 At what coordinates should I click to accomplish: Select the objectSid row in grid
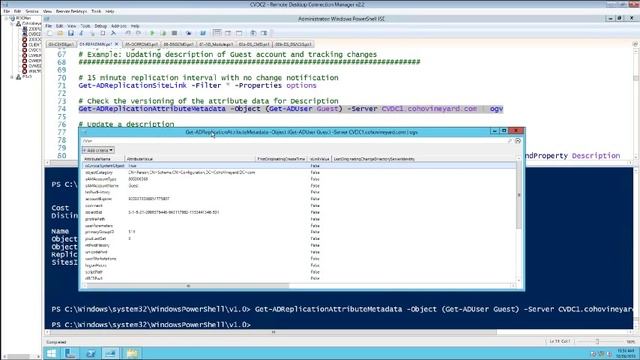(299, 212)
